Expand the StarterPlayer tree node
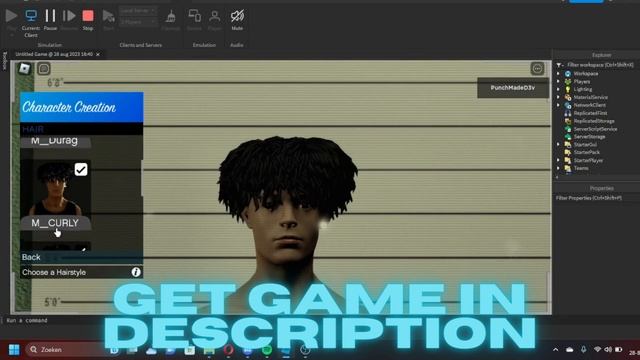640x360 pixels. point(558,160)
